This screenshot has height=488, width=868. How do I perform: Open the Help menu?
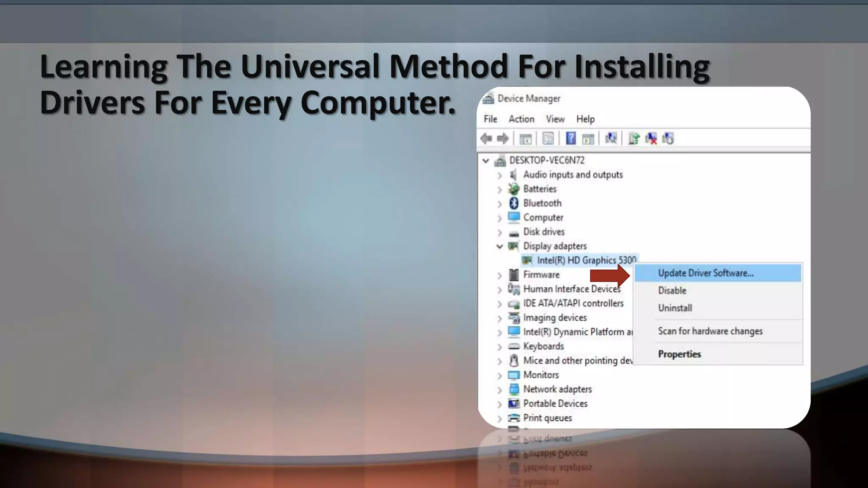pos(585,119)
